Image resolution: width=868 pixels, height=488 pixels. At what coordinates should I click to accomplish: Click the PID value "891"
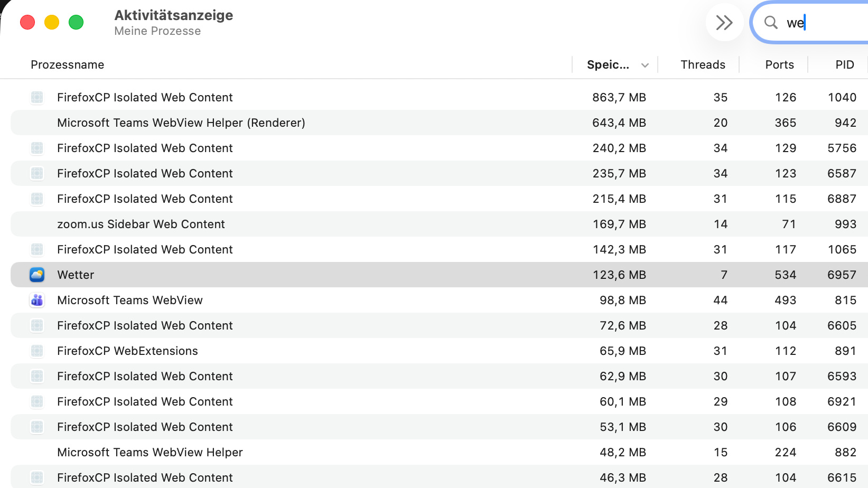click(x=846, y=351)
